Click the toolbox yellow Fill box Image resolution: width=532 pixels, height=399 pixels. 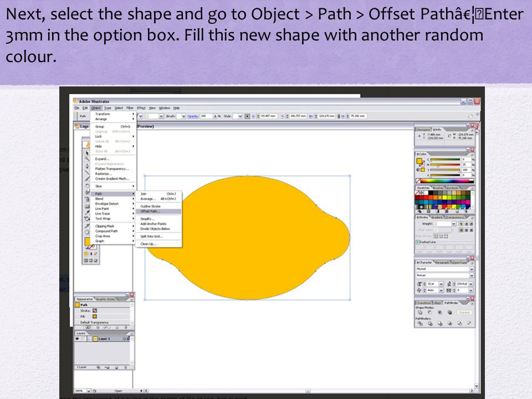[x=88, y=241]
